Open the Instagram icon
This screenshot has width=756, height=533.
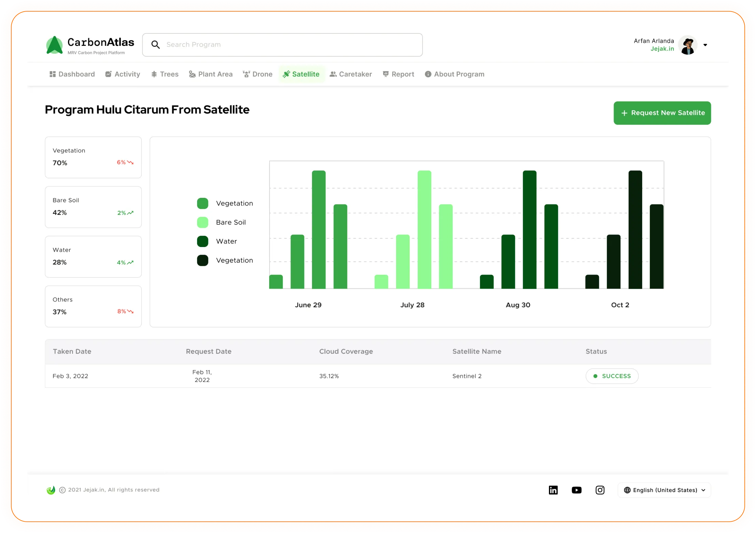click(x=600, y=490)
